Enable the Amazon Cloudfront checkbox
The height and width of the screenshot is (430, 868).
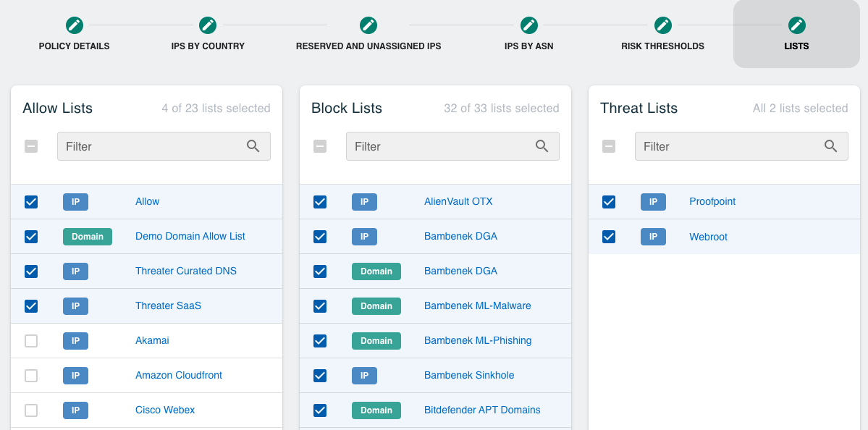pos(31,376)
